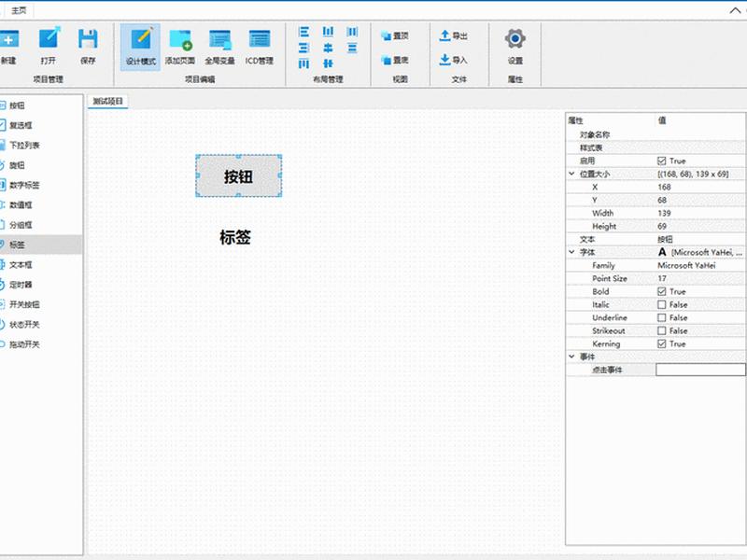Click the Family value Microsoft YaHei
Image resolution: width=747 pixels, height=560 pixels.
point(686,265)
